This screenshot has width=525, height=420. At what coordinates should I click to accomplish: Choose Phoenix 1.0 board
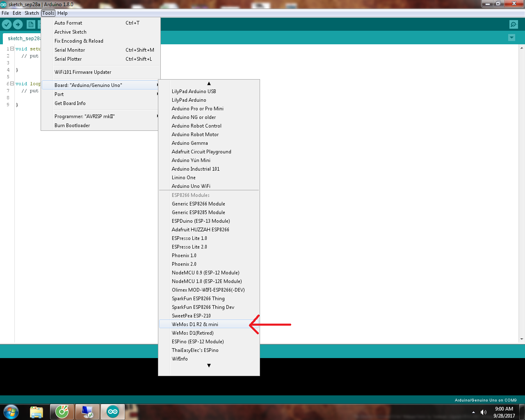209,256
